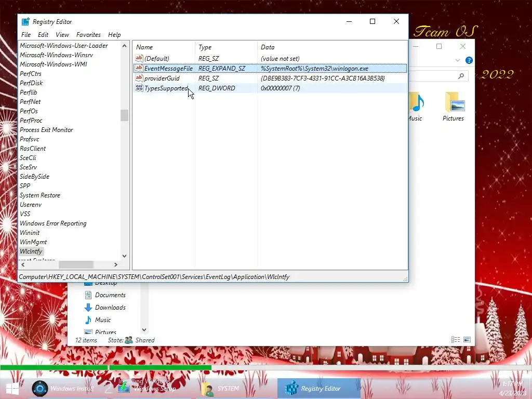Click the tree scroll up arrow
The height and width of the screenshot is (399, 532).
click(x=124, y=46)
